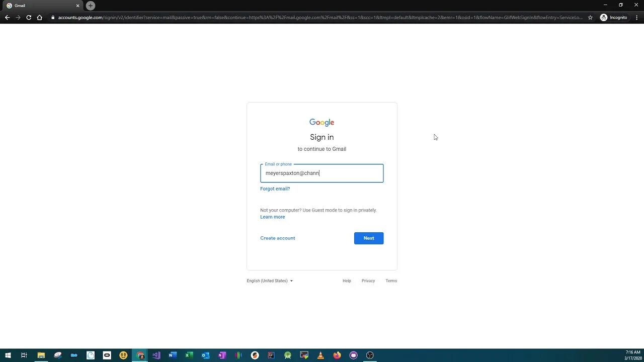644x362 pixels.
Task: Reload the current page
Action: pyautogui.click(x=29, y=17)
